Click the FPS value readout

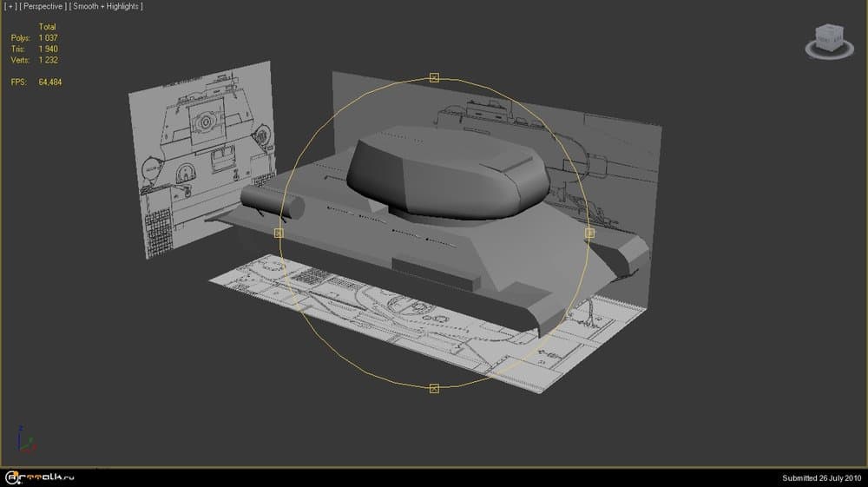tap(49, 82)
